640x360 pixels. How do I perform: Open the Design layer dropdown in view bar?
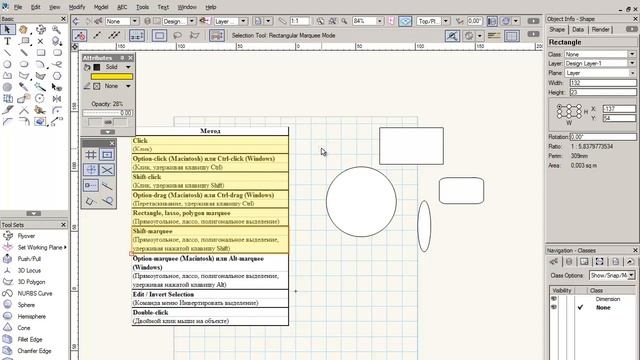click(192, 21)
